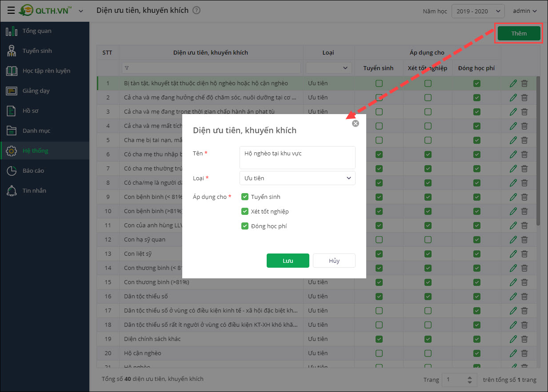Expand the dropdown arrow beside QLTH.VN logo
This screenshot has width=548, height=392.
(80, 11)
